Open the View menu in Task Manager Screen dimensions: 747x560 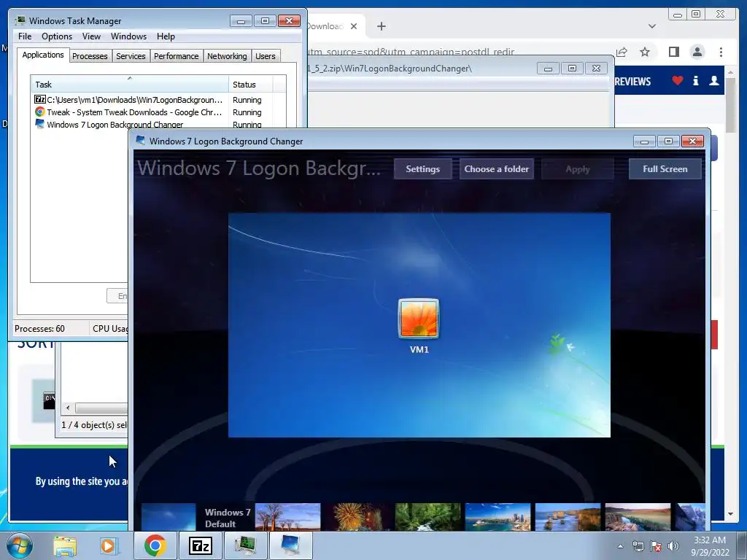pyautogui.click(x=91, y=36)
